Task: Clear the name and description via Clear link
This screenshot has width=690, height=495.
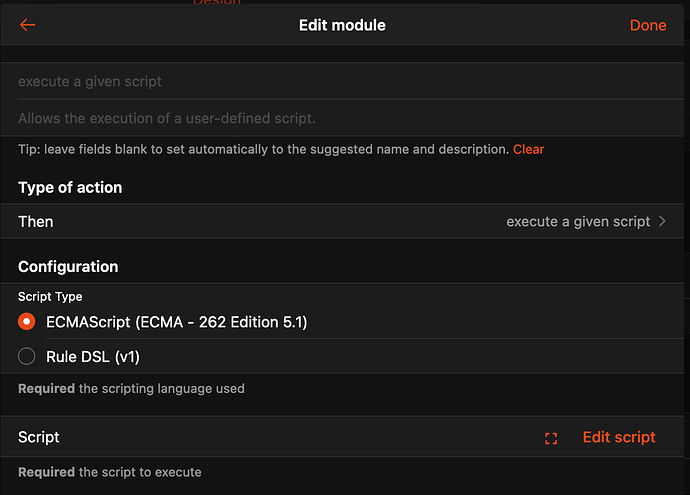Action: 529,149
